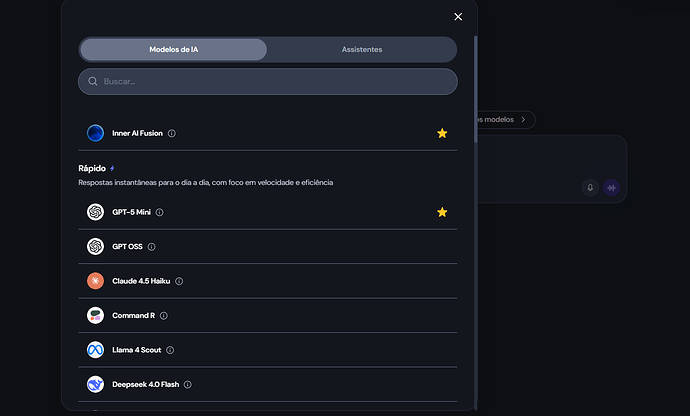Click the voice waveform icon in background
Image resolution: width=690 pixels, height=416 pixels.
tap(611, 188)
